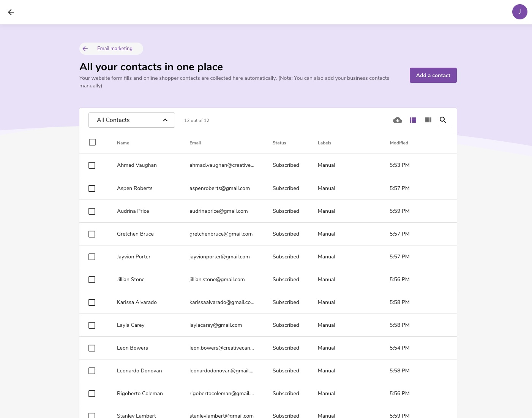Screen dimensions: 532x418
Task: Open contact Ahmad Vaughan
Action: [137, 165]
